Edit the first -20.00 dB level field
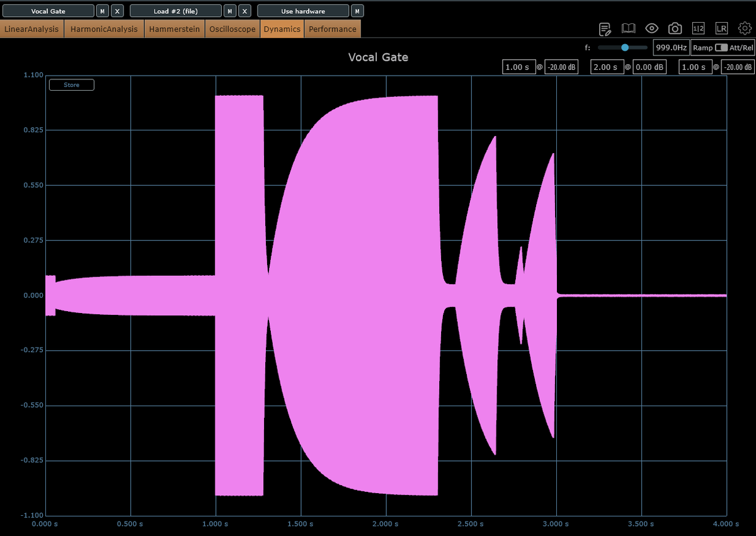The width and height of the screenshot is (756, 536). pyautogui.click(x=561, y=67)
